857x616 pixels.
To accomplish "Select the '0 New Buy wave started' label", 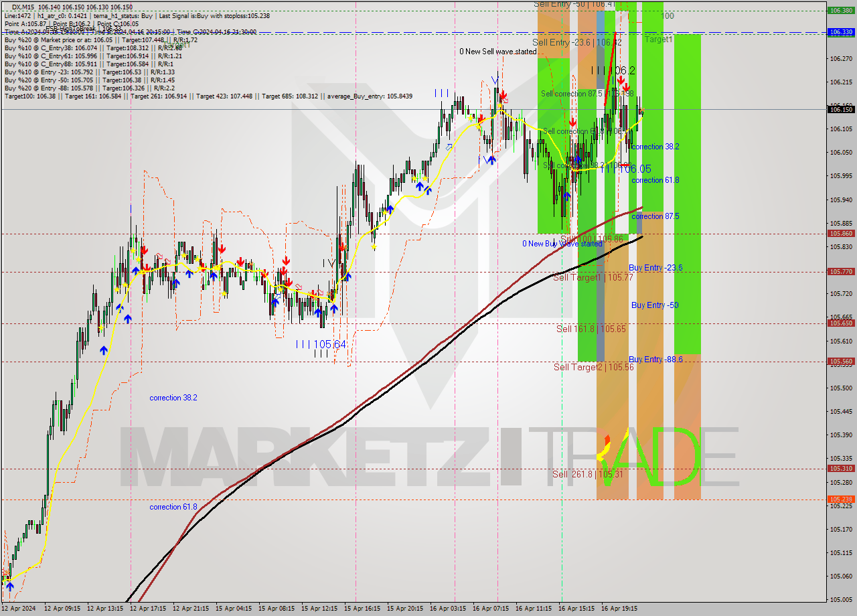I will pos(562,244).
